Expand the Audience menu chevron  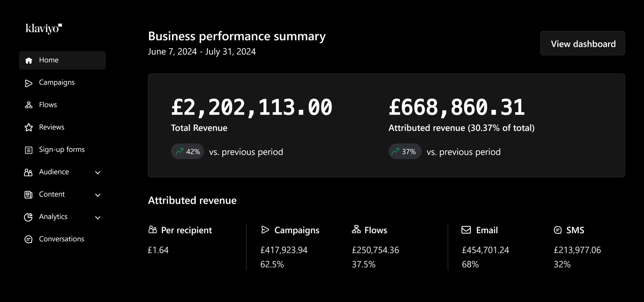tap(98, 173)
